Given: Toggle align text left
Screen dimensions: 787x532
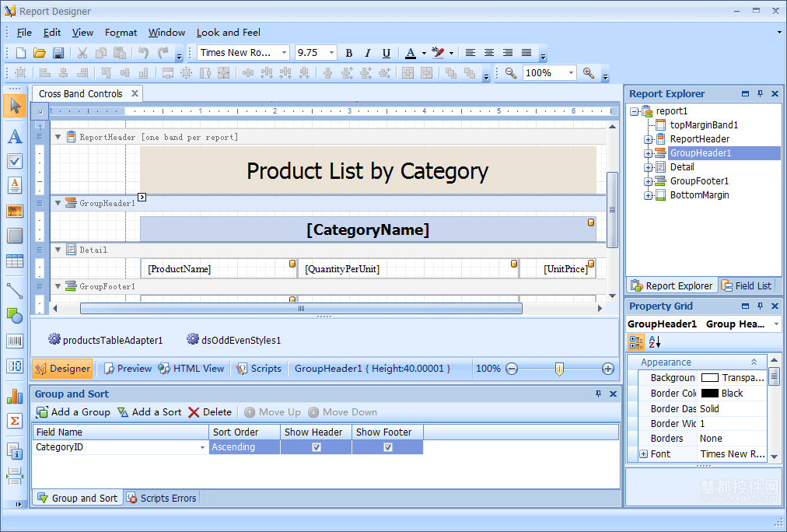Looking at the screenshot, I should coord(470,53).
